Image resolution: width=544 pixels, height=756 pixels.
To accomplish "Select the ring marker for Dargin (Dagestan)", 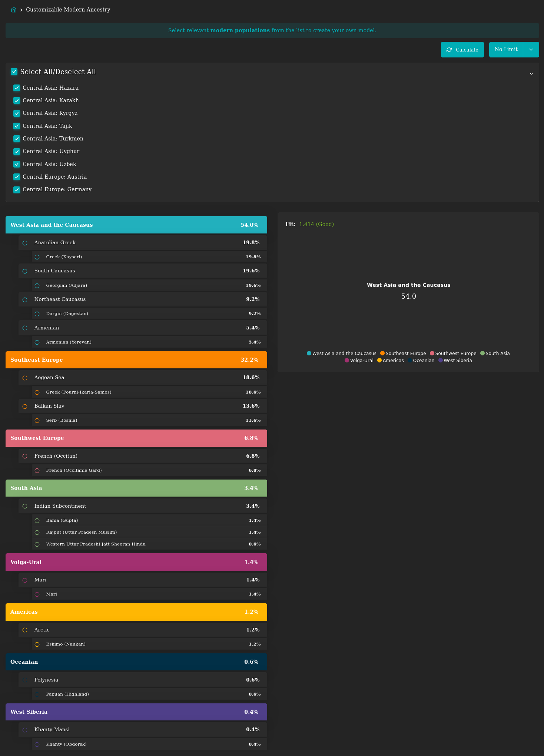I will pyautogui.click(x=37, y=314).
